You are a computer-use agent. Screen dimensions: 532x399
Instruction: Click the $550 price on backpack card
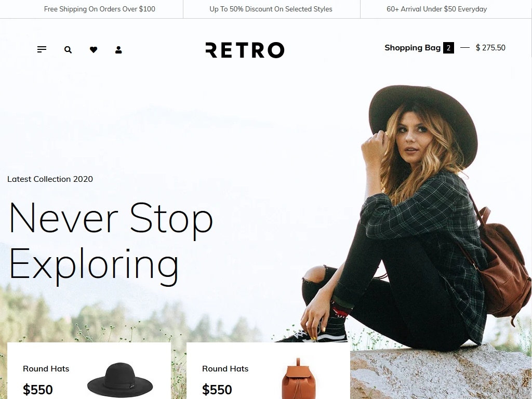tap(217, 390)
